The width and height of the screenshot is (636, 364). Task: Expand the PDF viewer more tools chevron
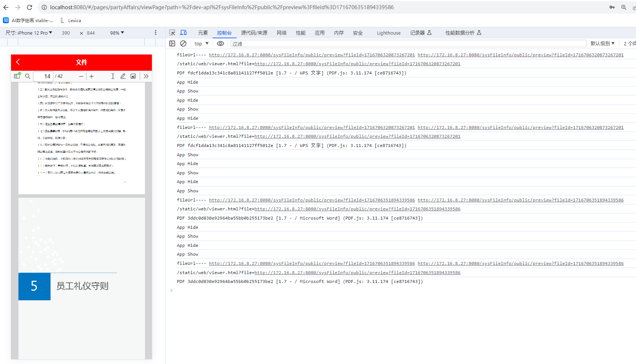coord(146,76)
